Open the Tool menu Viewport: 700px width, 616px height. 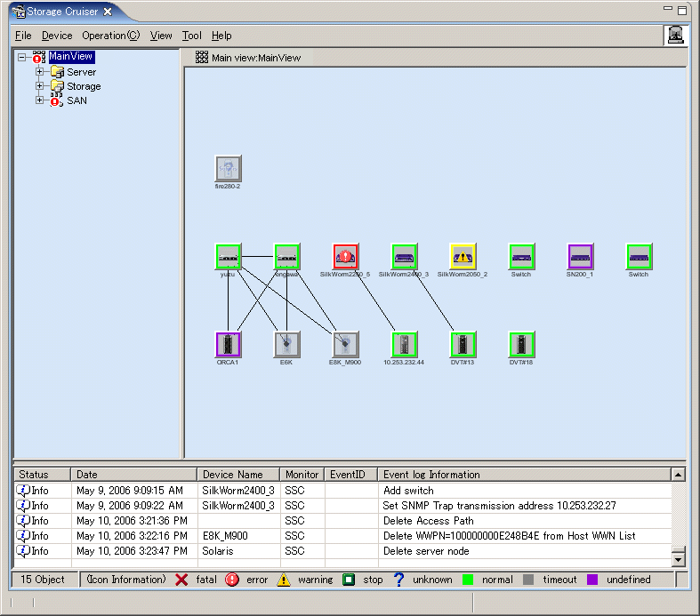191,36
